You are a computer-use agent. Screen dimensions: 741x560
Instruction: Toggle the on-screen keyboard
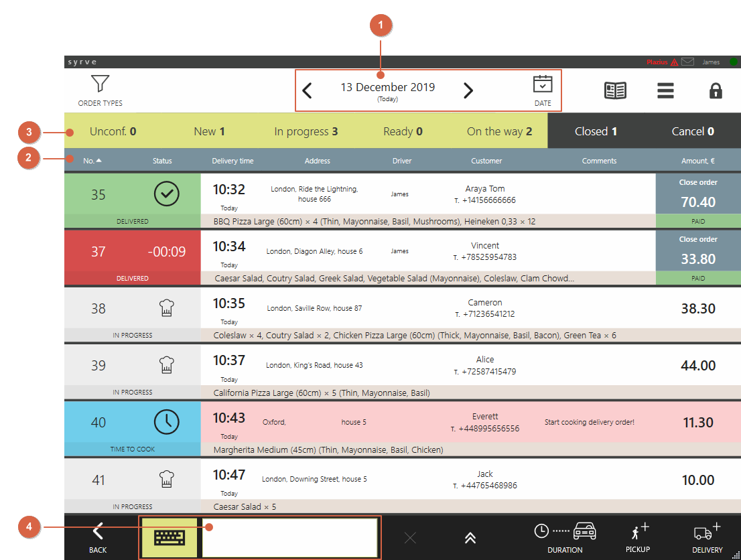coord(169,538)
